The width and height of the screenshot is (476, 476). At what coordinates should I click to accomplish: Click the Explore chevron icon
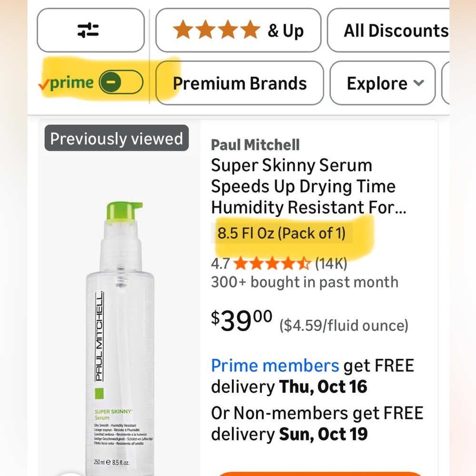point(419,82)
